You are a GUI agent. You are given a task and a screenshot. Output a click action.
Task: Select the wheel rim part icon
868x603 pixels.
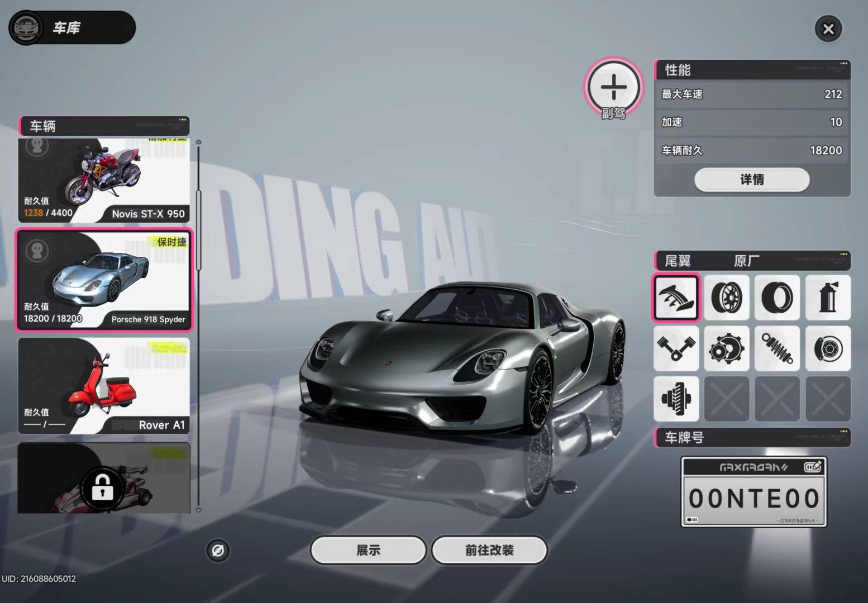(726, 298)
